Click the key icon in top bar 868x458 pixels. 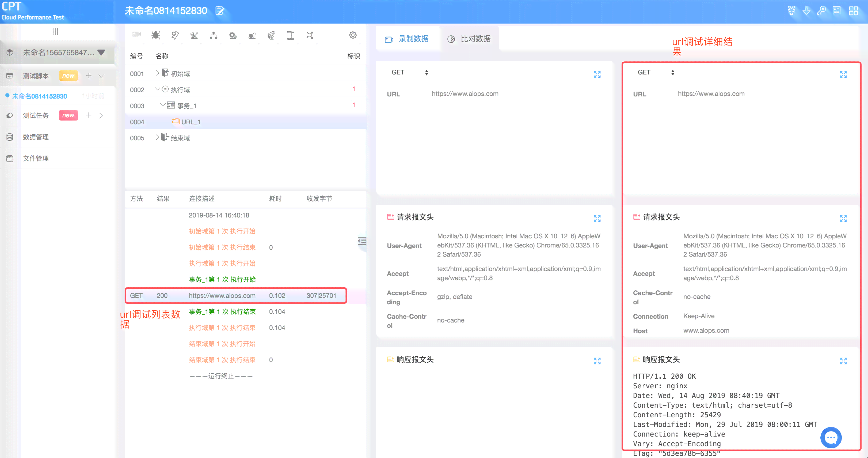click(x=821, y=10)
